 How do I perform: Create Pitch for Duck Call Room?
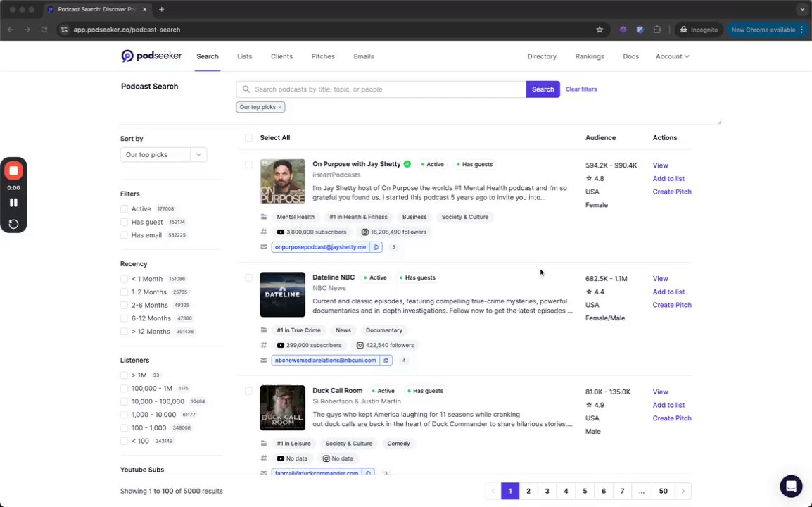(672, 418)
